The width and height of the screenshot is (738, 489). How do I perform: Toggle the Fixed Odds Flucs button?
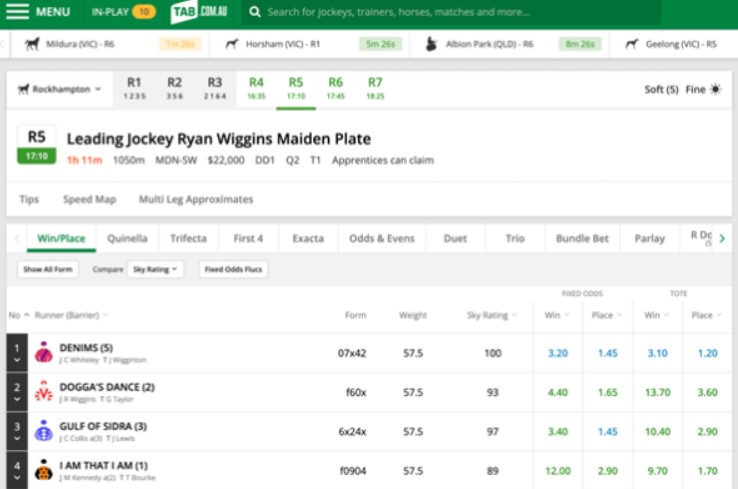(233, 269)
